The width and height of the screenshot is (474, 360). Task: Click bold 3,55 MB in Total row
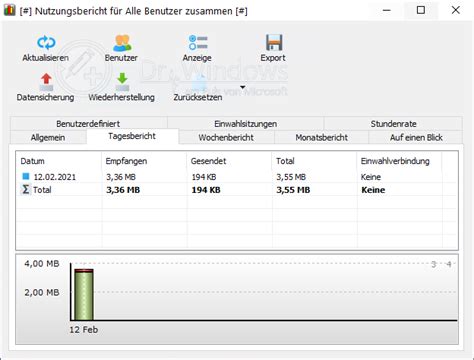click(293, 190)
